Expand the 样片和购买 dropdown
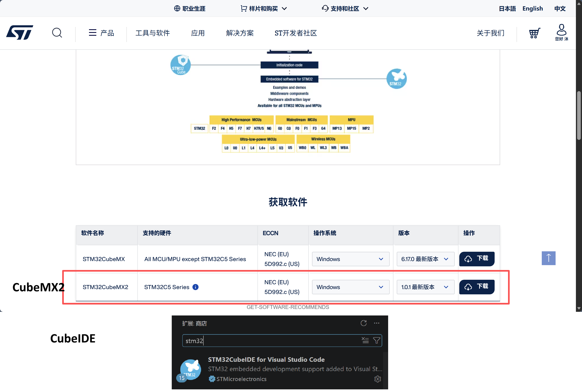The image size is (582, 392). [x=264, y=9]
